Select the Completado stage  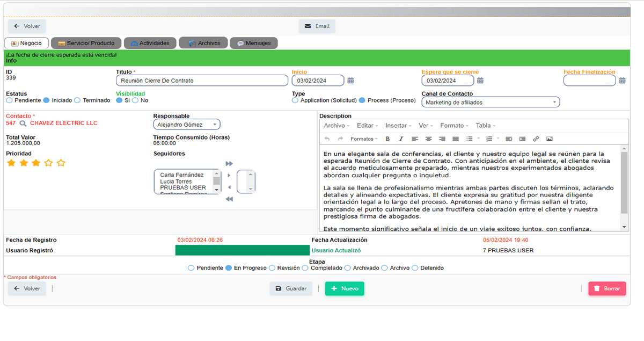(x=305, y=268)
